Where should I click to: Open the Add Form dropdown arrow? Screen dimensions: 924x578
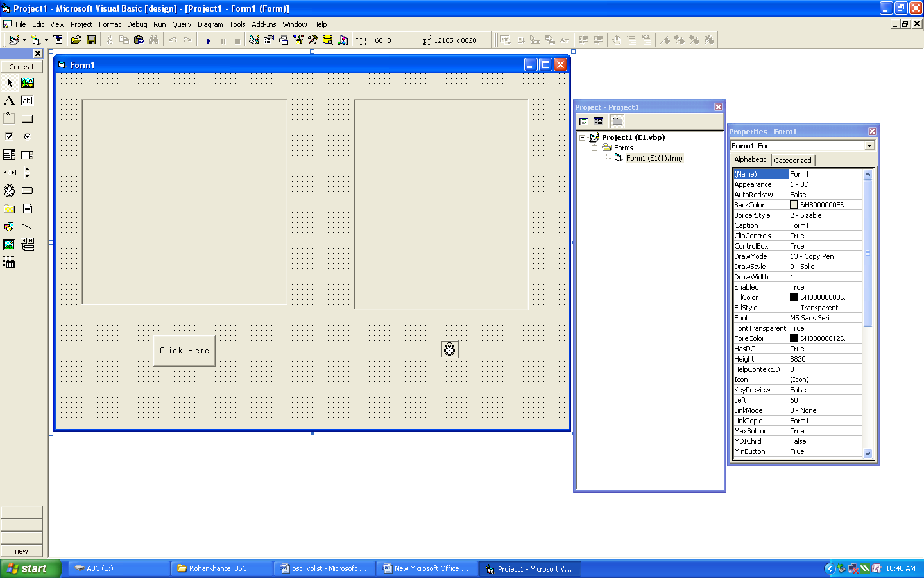point(46,40)
